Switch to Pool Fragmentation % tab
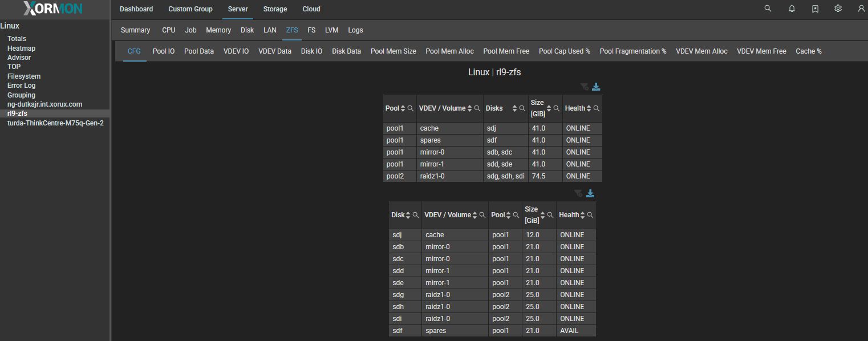Screen dimensions: 868x341 coord(632,51)
